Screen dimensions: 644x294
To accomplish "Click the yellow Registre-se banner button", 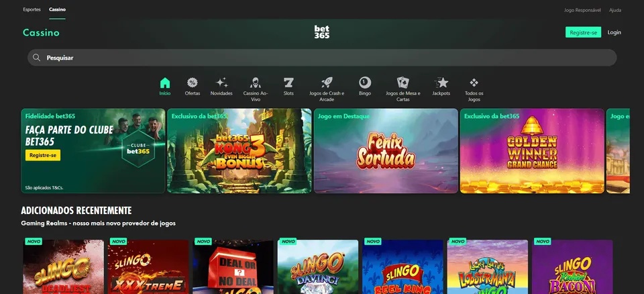I will click(43, 156).
